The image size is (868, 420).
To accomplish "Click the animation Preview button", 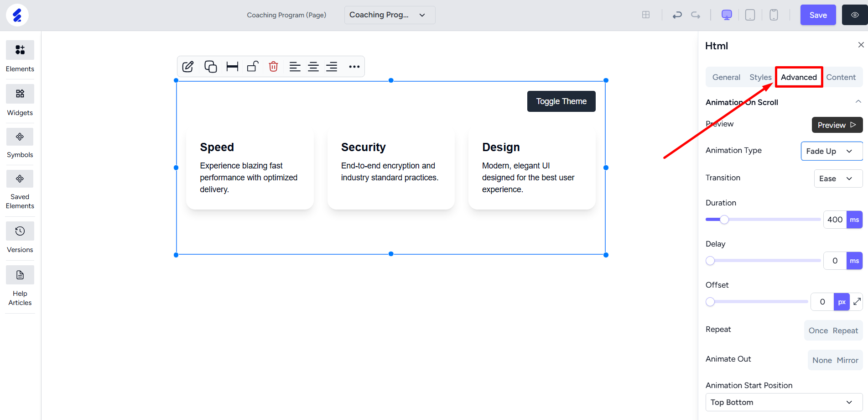I will point(837,125).
